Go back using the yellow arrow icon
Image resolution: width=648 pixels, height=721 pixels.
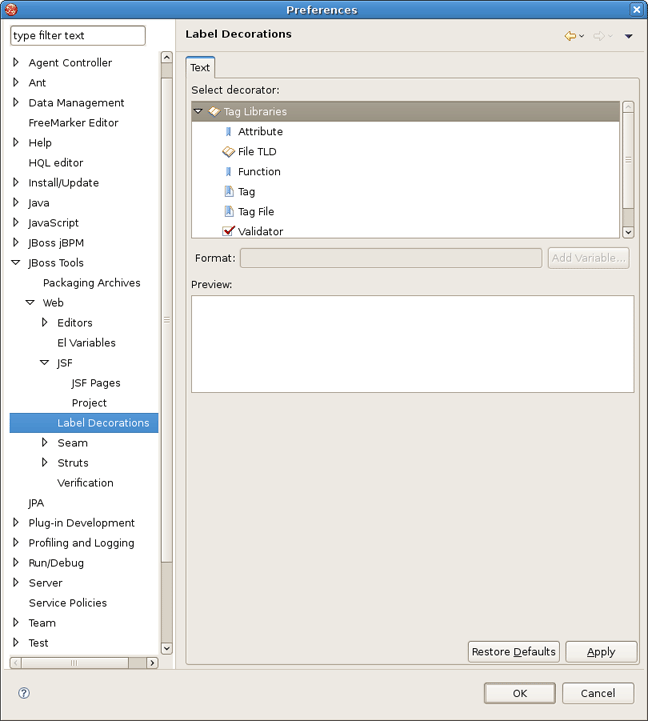tap(570, 36)
